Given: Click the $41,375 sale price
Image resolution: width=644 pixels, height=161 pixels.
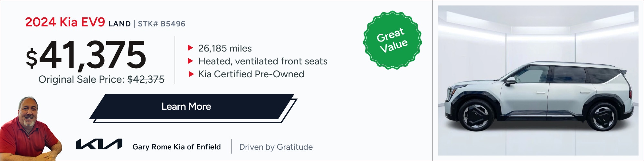Looking at the screenshot, I should [x=86, y=55].
